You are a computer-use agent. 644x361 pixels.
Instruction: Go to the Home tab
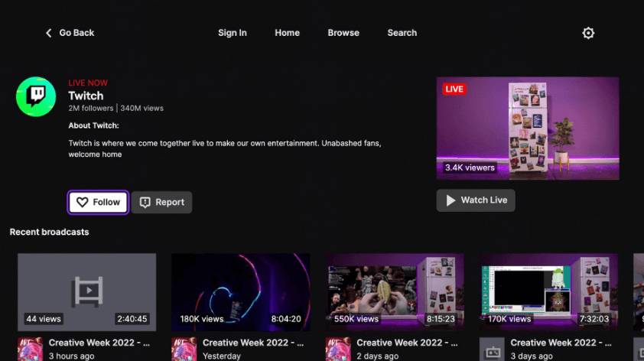click(287, 33)
